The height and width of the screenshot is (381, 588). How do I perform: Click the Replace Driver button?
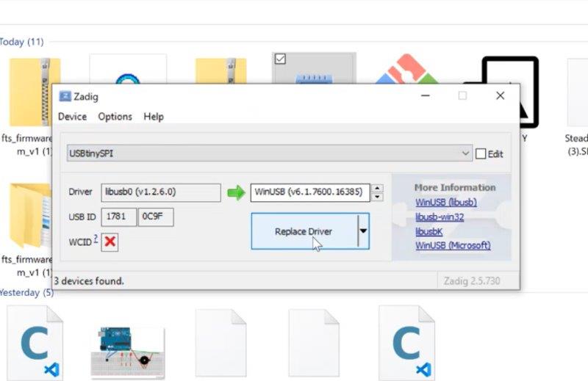pos(304,231)
